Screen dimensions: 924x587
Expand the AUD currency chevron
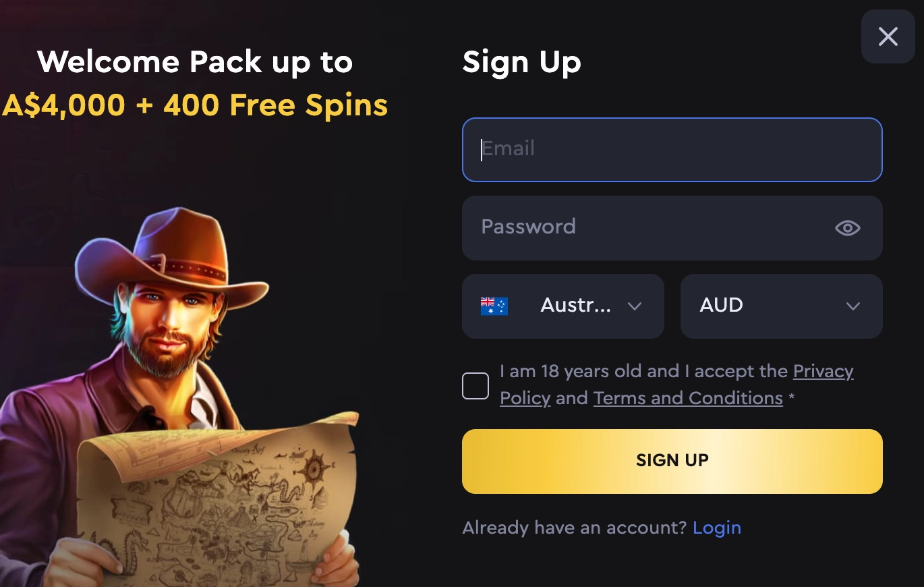point(853,306)
